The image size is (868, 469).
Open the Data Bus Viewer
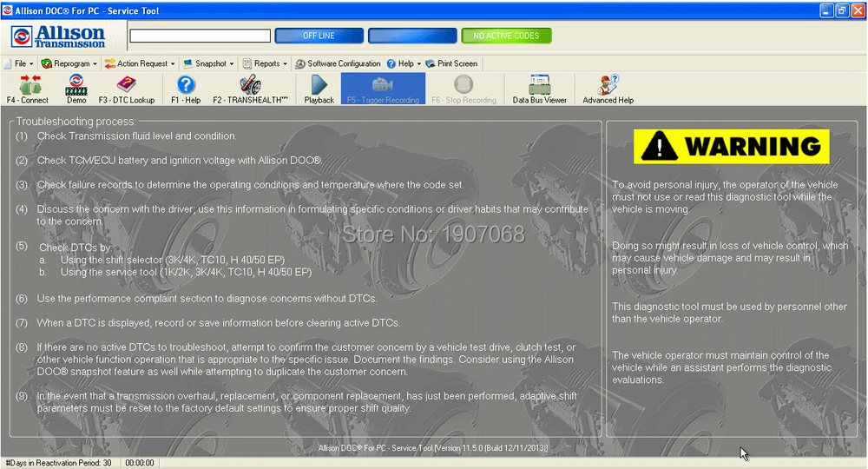[540, 89]
